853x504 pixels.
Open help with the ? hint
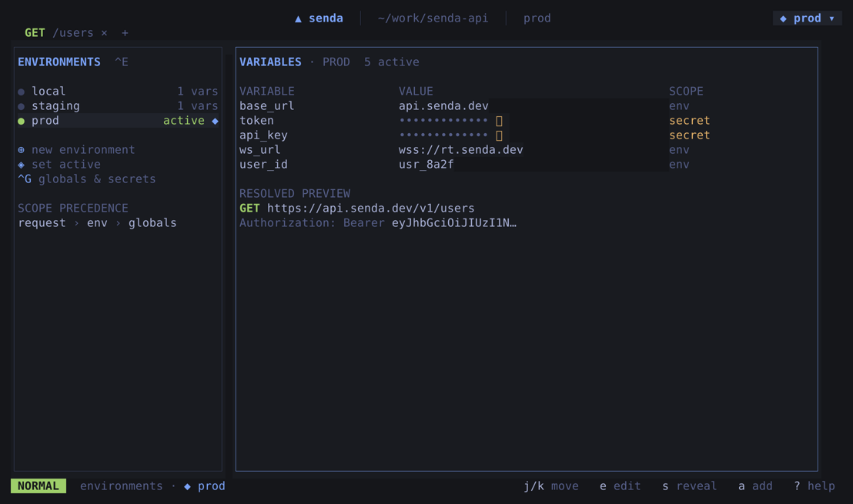[x=815, y=486]
